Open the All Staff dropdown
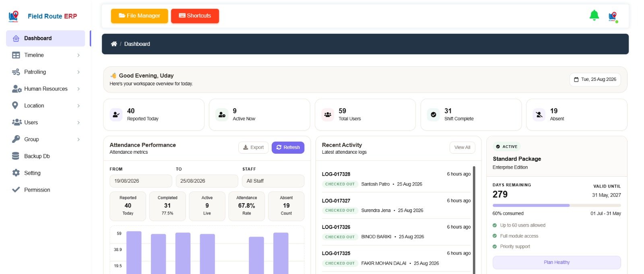The image size is (644, 274). (x=273, y=181)
